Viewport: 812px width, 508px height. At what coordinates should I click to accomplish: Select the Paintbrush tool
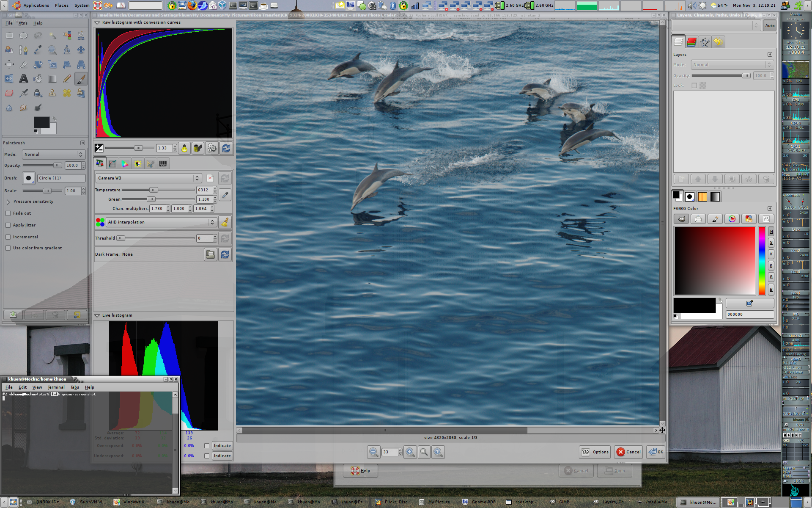tap(81, 79)
